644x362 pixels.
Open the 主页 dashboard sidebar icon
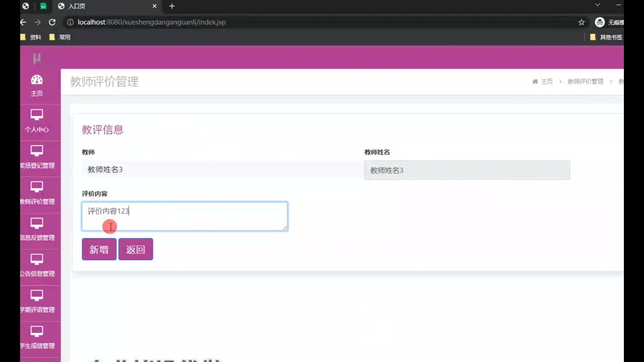(x=37, y=86)
